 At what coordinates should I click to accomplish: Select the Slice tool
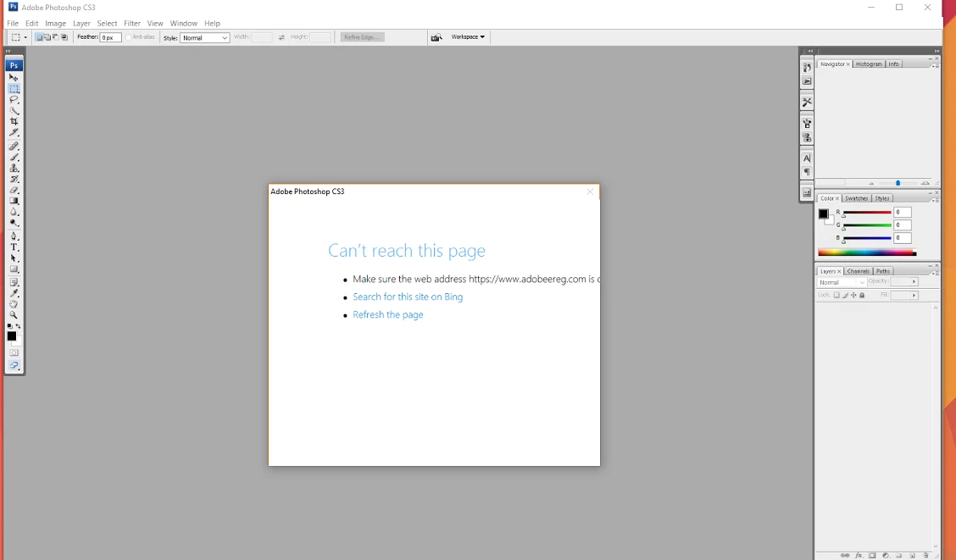(x=14, y=132)
